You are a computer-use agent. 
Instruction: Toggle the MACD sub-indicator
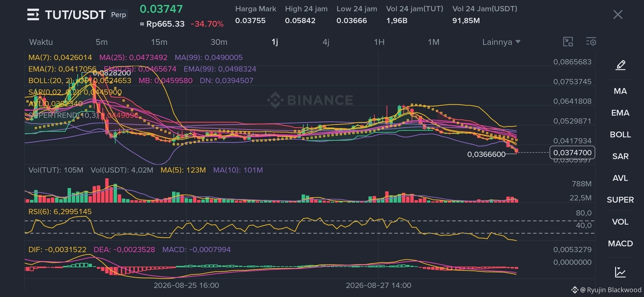[x=620, y=244]
